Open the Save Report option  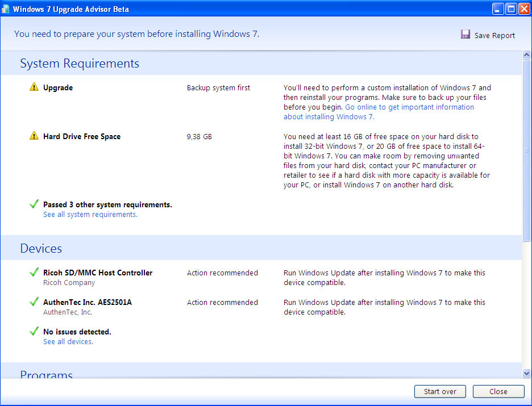pyautogui.click(x=488, y=35)
